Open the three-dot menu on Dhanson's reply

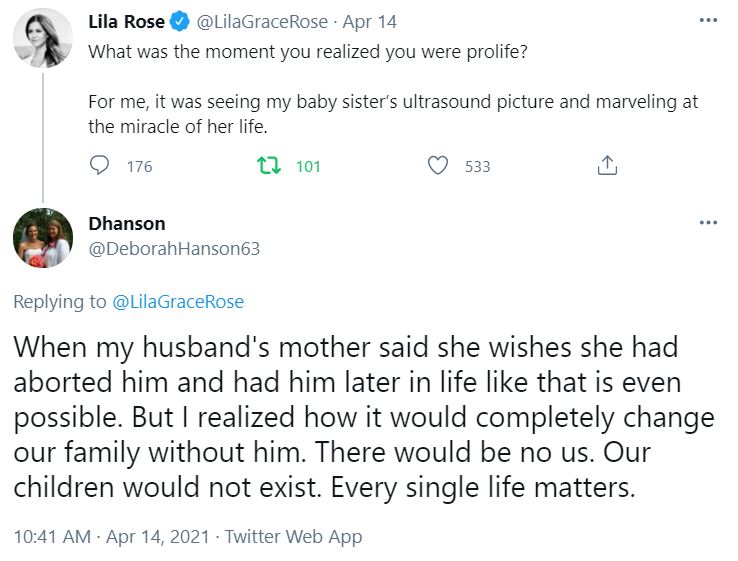coord(708,223)
